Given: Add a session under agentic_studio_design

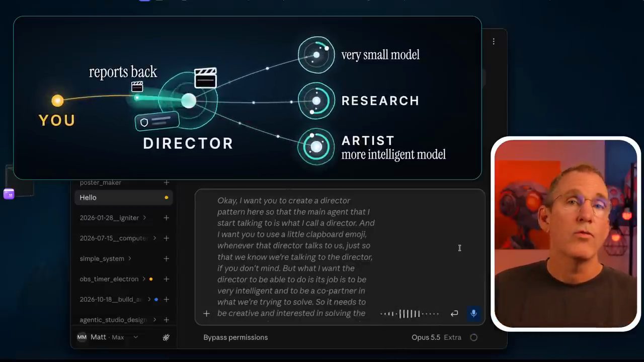Looking at the screenshot, I should (x=167, y=320).
